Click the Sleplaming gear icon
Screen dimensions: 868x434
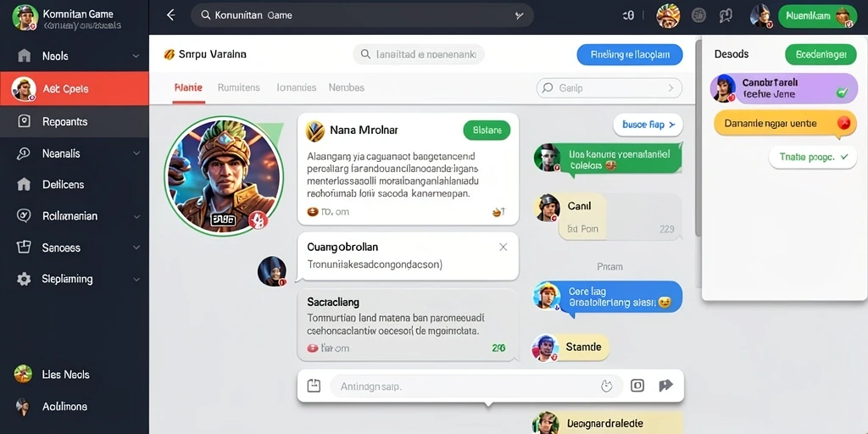(24, 279)
